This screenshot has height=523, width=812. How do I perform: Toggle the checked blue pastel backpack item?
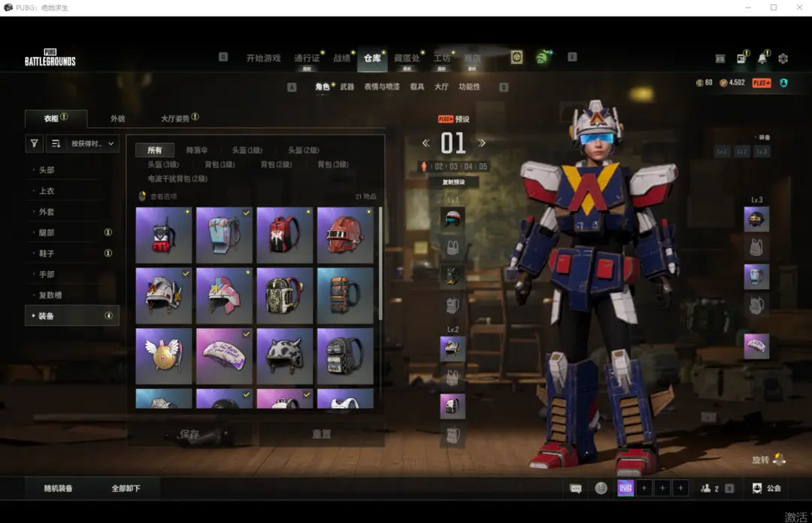tap(224, 235)
